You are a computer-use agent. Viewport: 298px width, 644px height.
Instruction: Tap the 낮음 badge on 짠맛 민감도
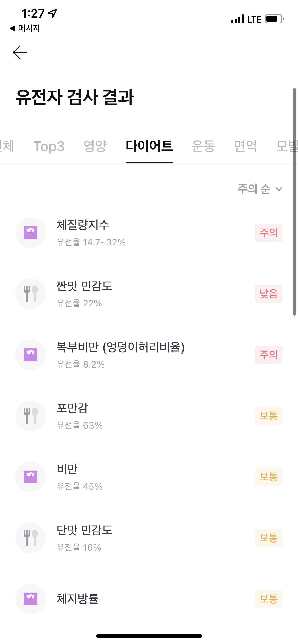tap(269, 294)
